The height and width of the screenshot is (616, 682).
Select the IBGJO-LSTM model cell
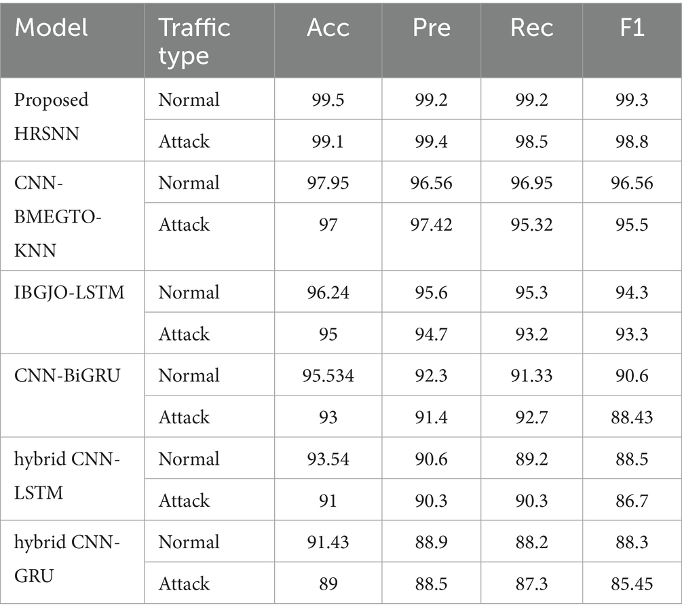click(x=72, y=312)
